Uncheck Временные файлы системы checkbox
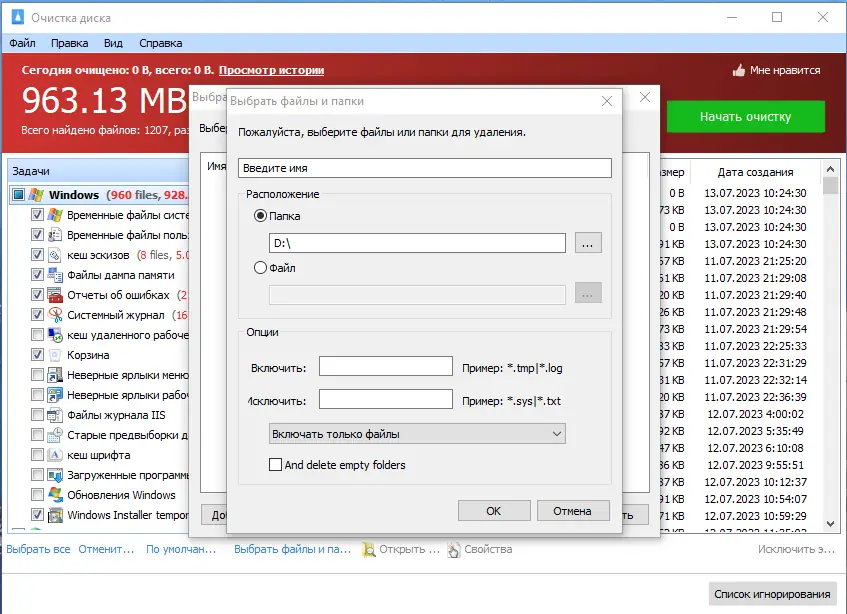The height and width of the screenshot is (614, 847). point(37,214)
